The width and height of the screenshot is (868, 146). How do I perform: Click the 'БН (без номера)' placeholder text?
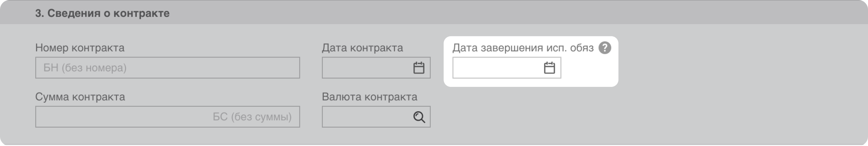(85, 68)
